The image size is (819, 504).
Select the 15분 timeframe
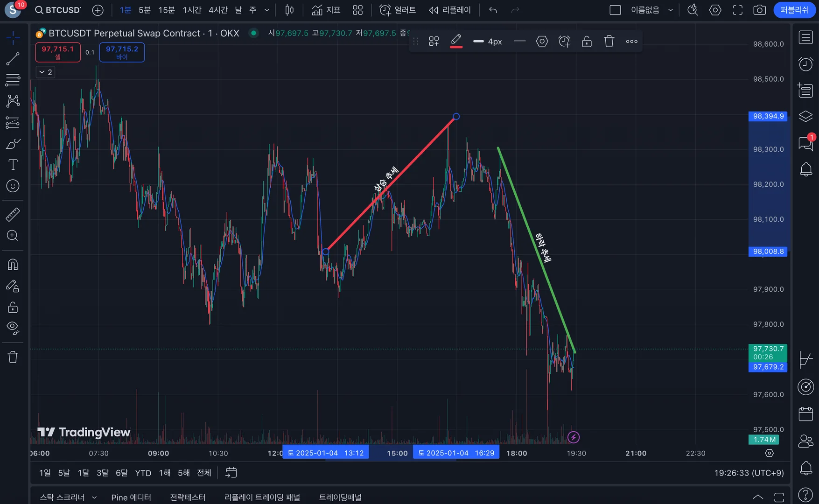tap(167, 10)
